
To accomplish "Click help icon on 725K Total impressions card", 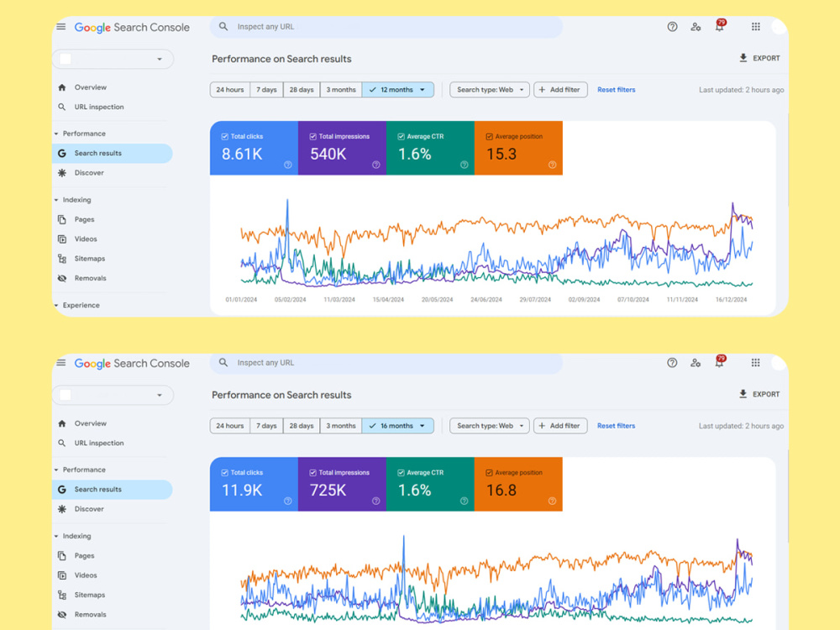I will point(376,501).
